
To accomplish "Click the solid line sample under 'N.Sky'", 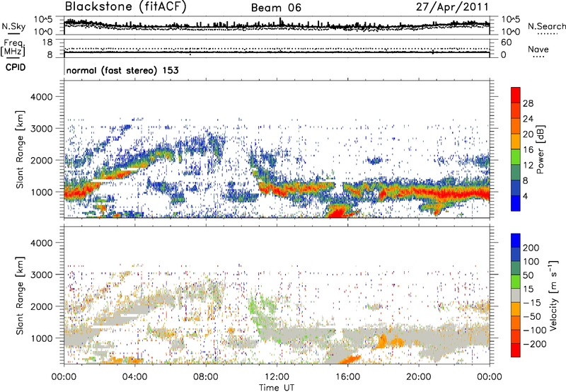I will coord(13,34).
